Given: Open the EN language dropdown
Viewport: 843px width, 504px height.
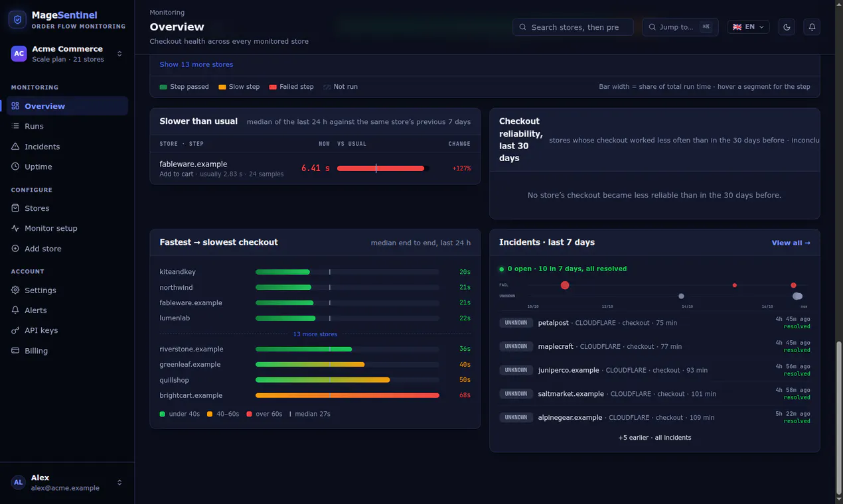Looking at the screenshot, I should click(x=748, y=27).
